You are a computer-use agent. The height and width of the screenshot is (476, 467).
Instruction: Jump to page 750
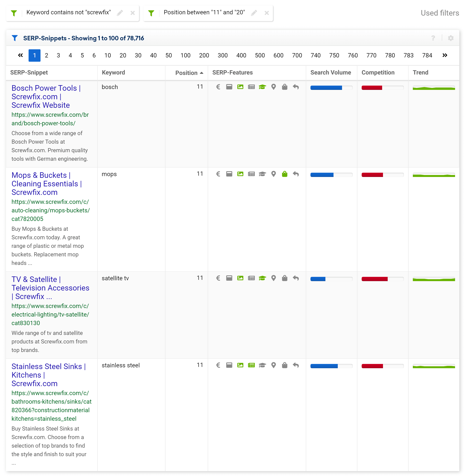(x=334, y=55)
